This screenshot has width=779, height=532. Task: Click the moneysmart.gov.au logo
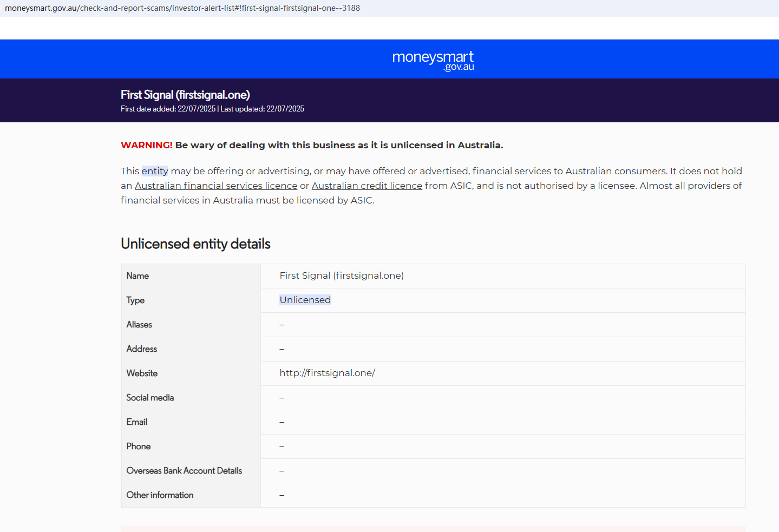click(x=433, y=61)
